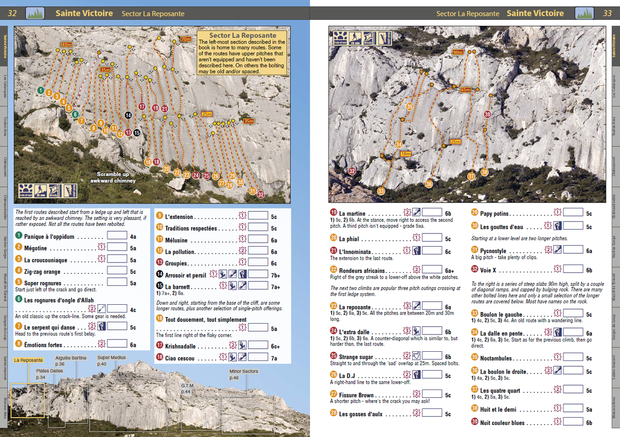Go to Plates Dalles p.34 label
This screenshot has width=620, height=437.
tap(49, 374)
